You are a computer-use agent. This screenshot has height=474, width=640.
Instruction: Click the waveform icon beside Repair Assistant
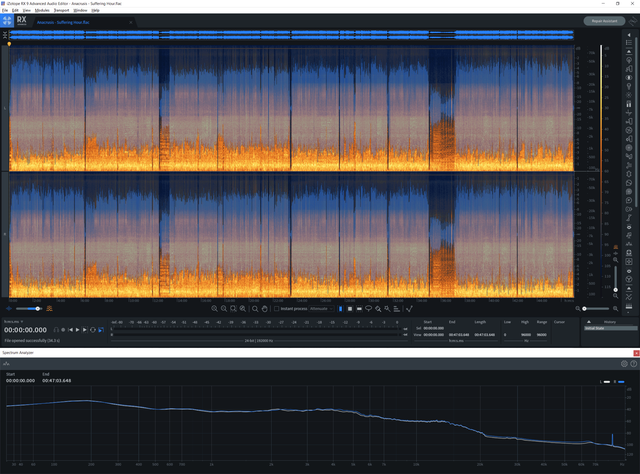(x=633, y=21)
